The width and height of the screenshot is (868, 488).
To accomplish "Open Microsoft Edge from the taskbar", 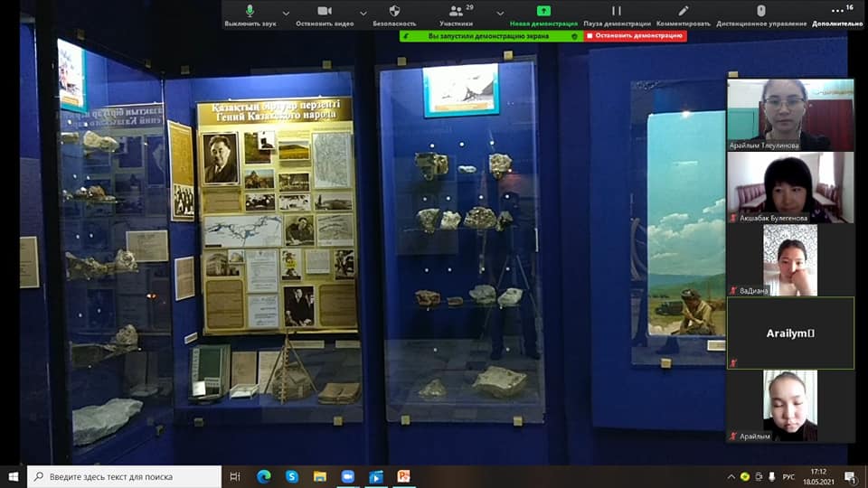I will click(264, 476).
